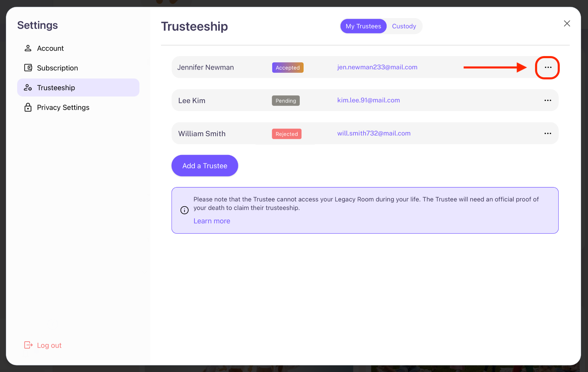The height and width of the screenshot is (372, 588).
Task: Open William Smith's three-dot options menu
Action: [548, 133]
